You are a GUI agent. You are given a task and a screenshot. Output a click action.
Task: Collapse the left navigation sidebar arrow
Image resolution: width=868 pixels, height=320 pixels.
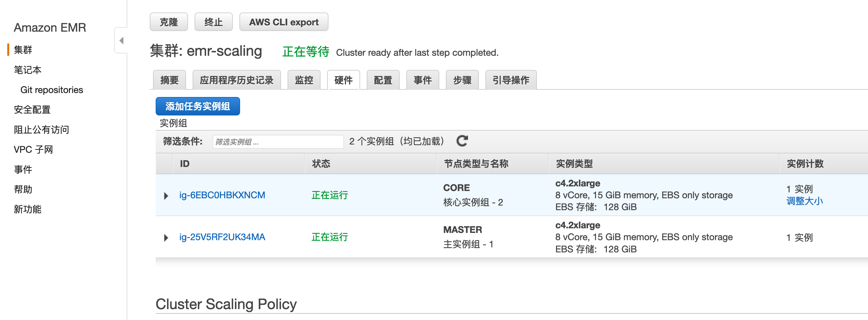click(x=121, y=41)
